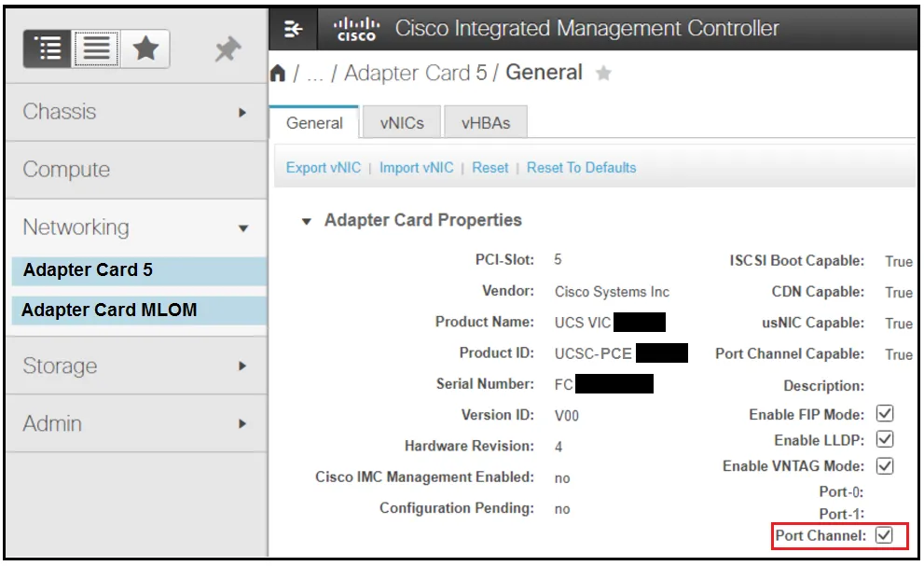The image size is (924, 566).
Task: Collapse the Adapter Card Properties section
Action: 307,222
